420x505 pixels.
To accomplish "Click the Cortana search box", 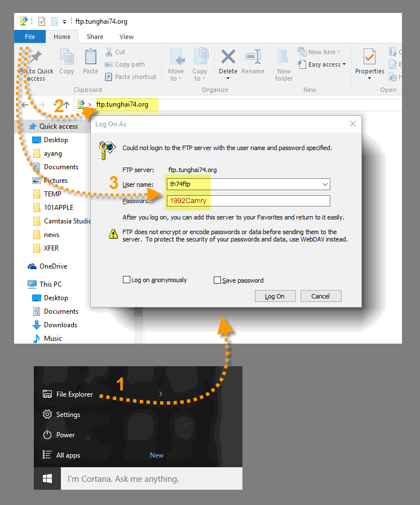I will coord(152,479).
